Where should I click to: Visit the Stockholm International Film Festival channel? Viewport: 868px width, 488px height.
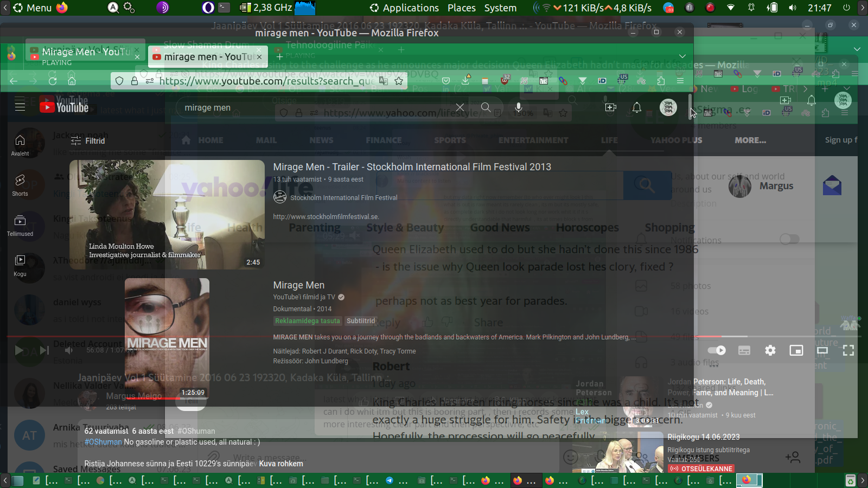[x=344, y=198]
